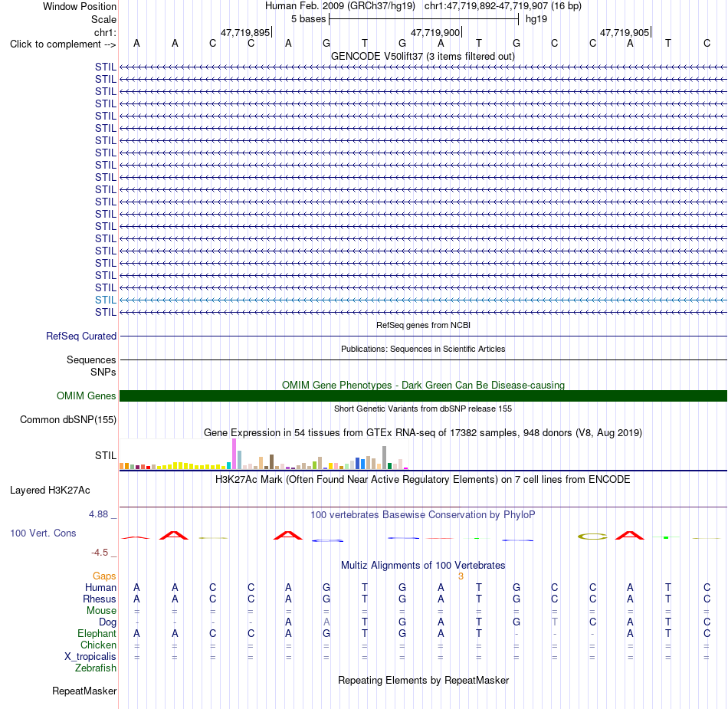Click the faded T base in Dog row
Screen dimensions: 728x709
(554, 622)
